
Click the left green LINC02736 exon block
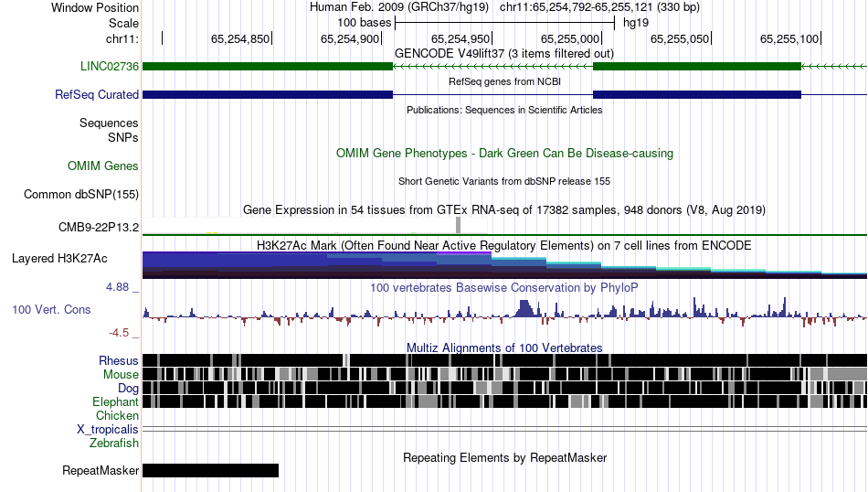click(x=268, y=67)
